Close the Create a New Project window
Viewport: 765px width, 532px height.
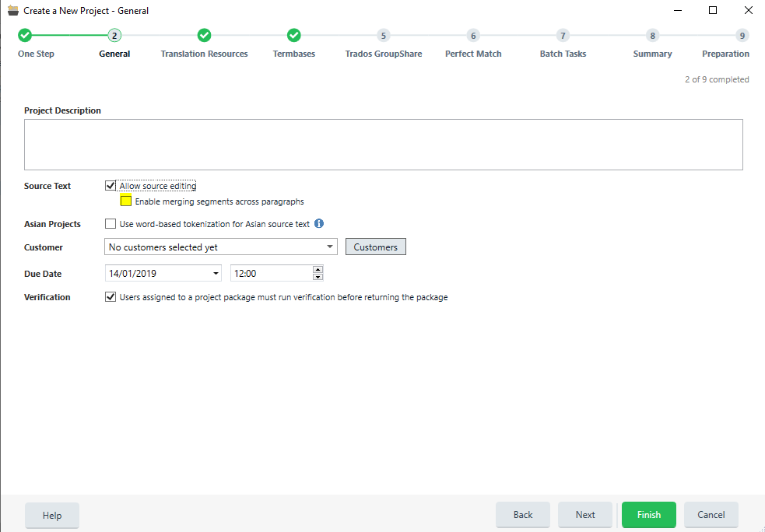click(x=749, y=10)
